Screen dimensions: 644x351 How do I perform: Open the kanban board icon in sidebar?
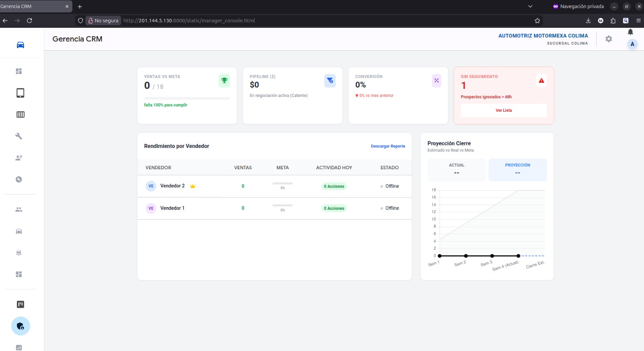20,304
